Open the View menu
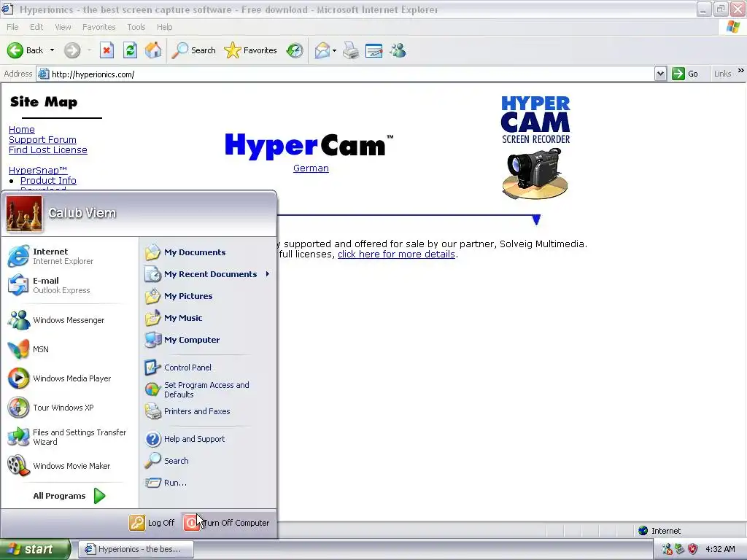This screenshot has height=560, width=747. [63, 27]
